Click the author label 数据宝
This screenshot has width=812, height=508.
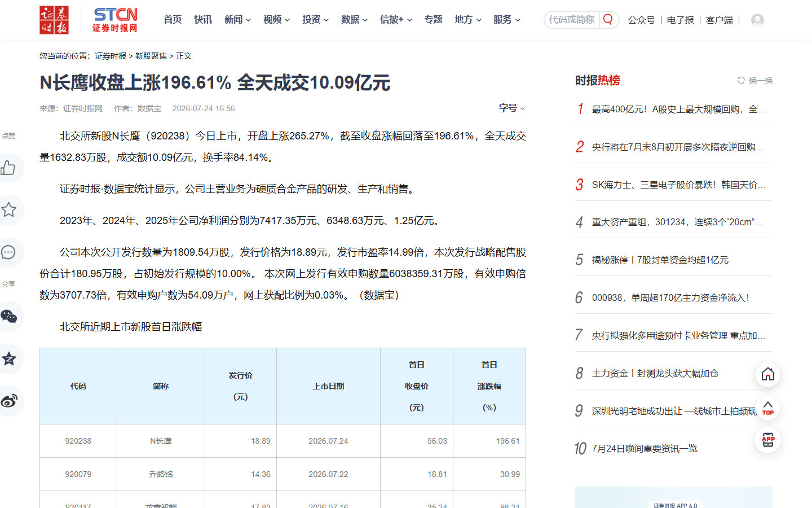(x=149, y=108)
